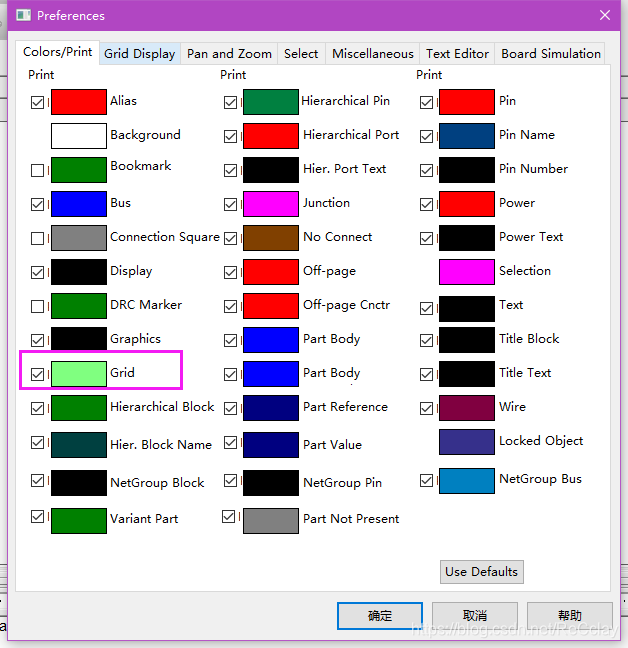Change the brown No Connect swatch
The width and height of the screenshot is (628, 648).
[271, 238]
